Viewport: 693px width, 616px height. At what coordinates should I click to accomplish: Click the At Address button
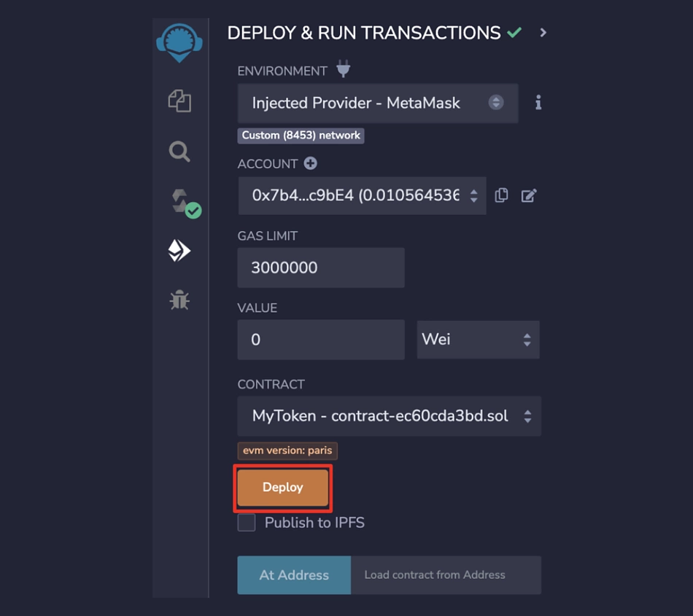[294, 575]
